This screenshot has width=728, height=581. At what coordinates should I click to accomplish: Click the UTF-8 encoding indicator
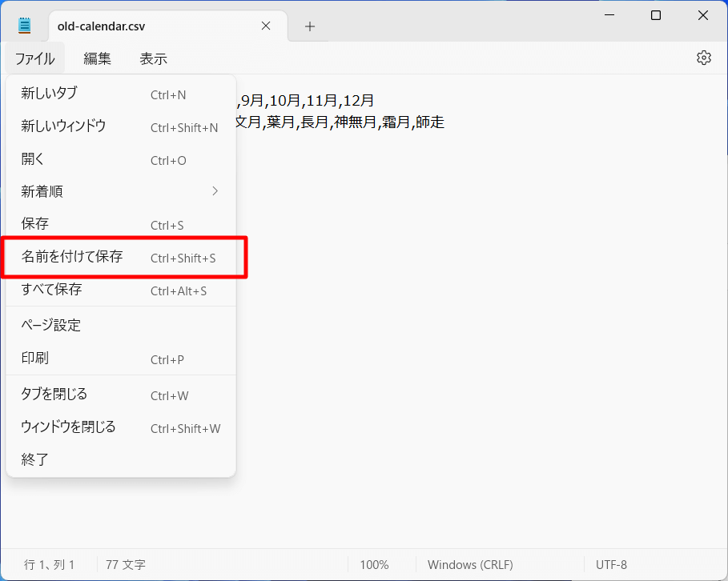[x=612, y=565]
